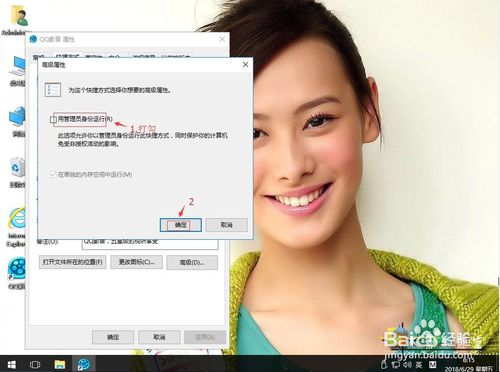Click the 确定 button in 高级属性 dialog
500x372 pixels.
click(x=181, y=225)
